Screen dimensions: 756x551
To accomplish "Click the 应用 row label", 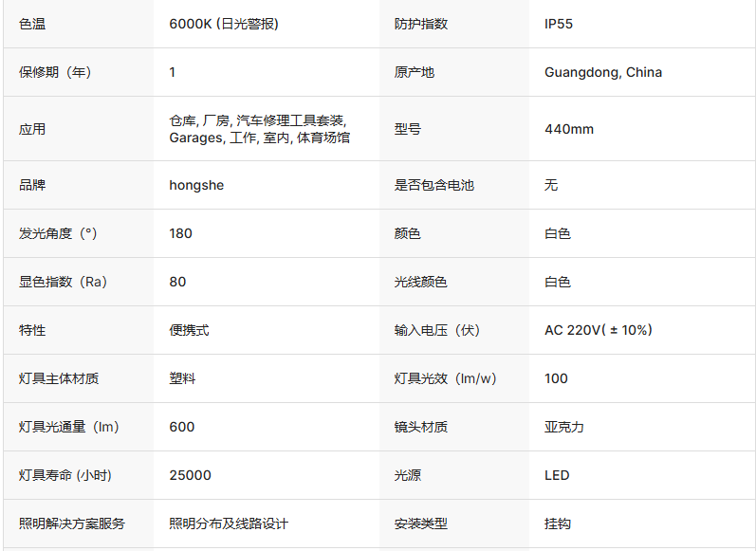I will 32,129.
